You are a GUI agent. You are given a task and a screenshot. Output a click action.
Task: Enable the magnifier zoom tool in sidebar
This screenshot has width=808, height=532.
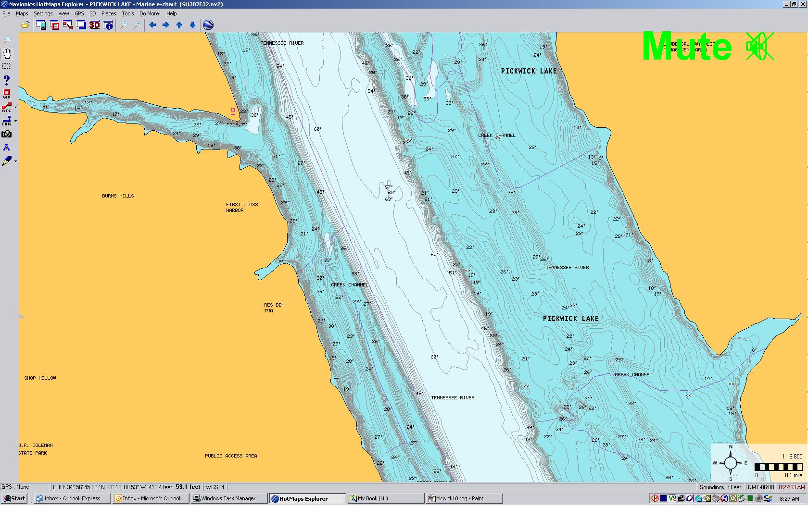point(7,40)
